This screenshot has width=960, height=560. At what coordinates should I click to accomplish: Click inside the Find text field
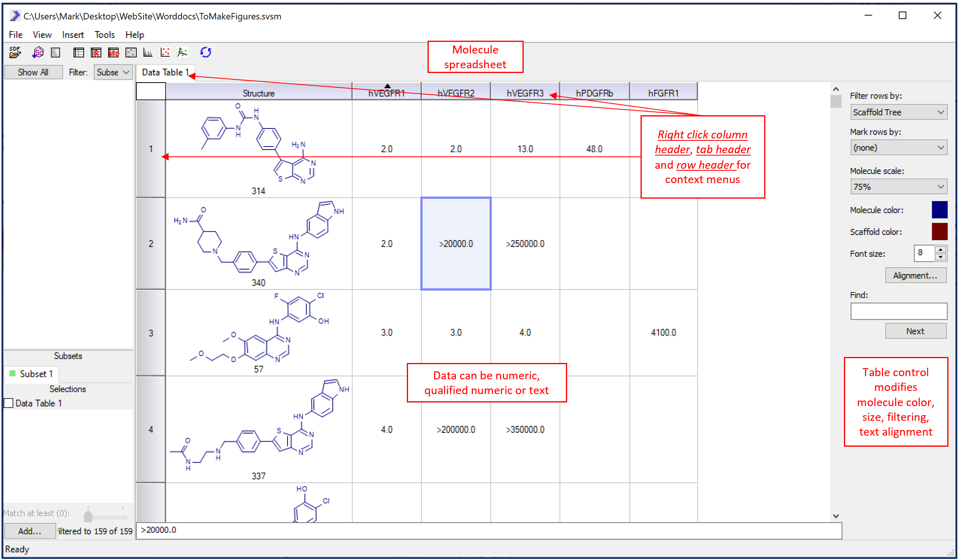tap(898, 311)
